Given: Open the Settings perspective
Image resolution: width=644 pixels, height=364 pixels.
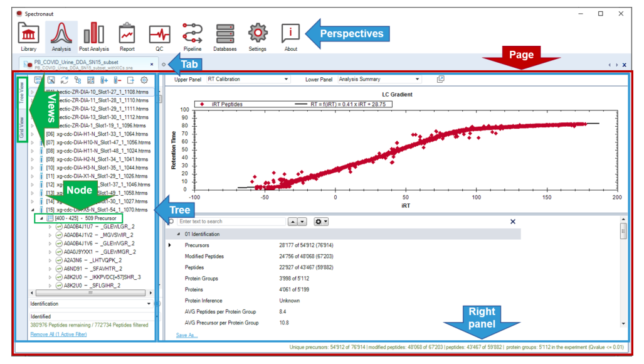Looking at the screenshot, I should click(258, 38).
